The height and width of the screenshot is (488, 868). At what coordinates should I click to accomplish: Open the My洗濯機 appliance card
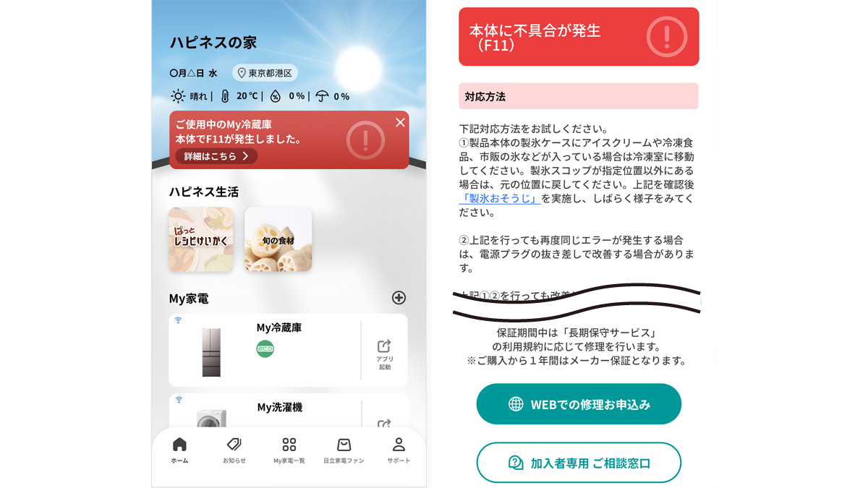coord(288,411)
